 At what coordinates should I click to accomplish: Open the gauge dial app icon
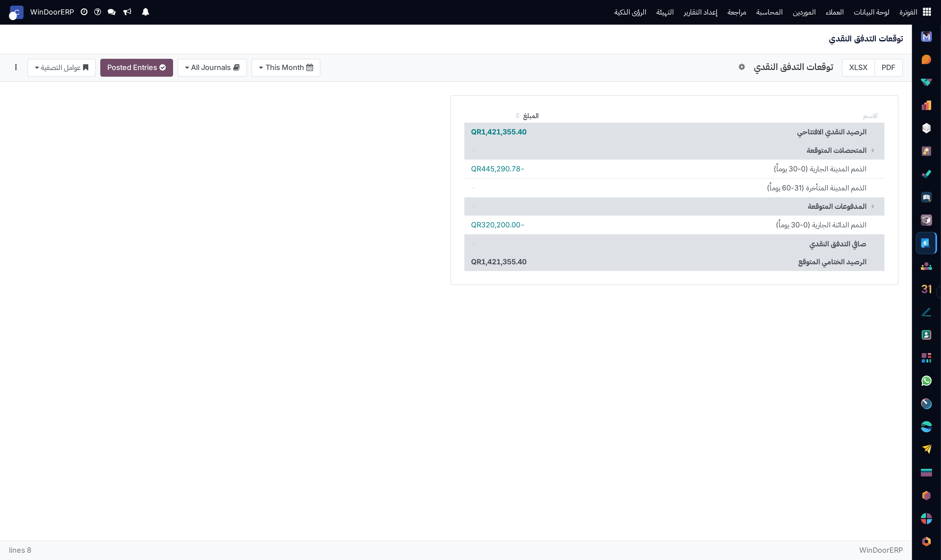coord(926,404)
